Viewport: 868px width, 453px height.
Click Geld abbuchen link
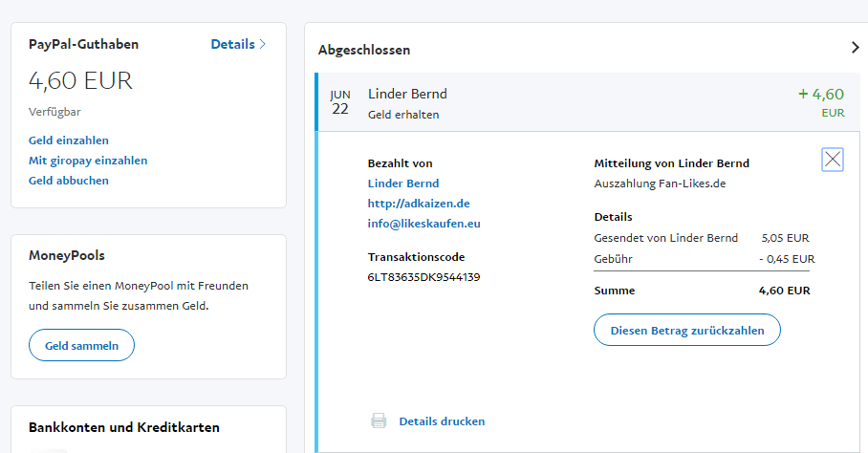pyautogui.click(x=69, y=181)
